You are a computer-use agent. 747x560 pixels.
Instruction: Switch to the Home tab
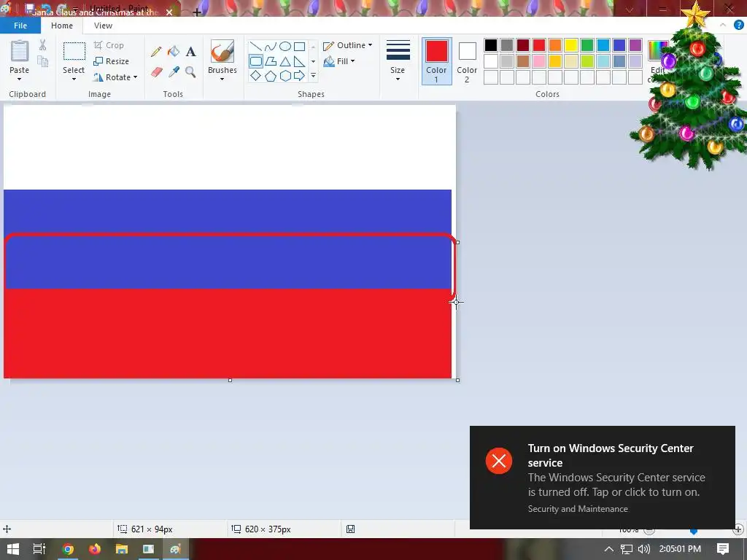click(62, 26)
